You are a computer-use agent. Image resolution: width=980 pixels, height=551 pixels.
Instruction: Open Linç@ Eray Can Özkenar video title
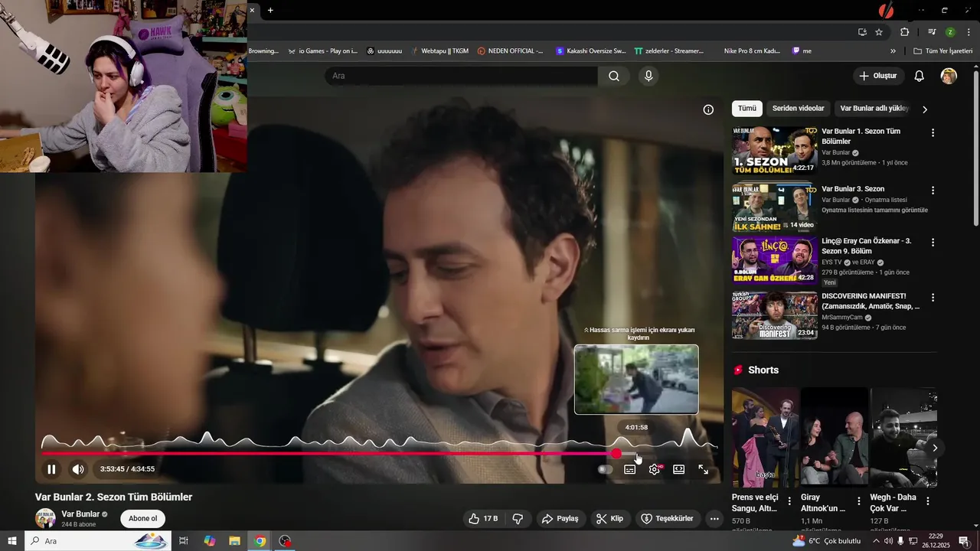click(867, 246)
